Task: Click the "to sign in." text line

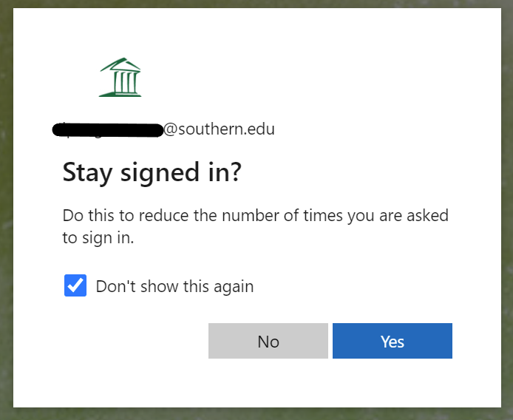Action: point(98,238)
